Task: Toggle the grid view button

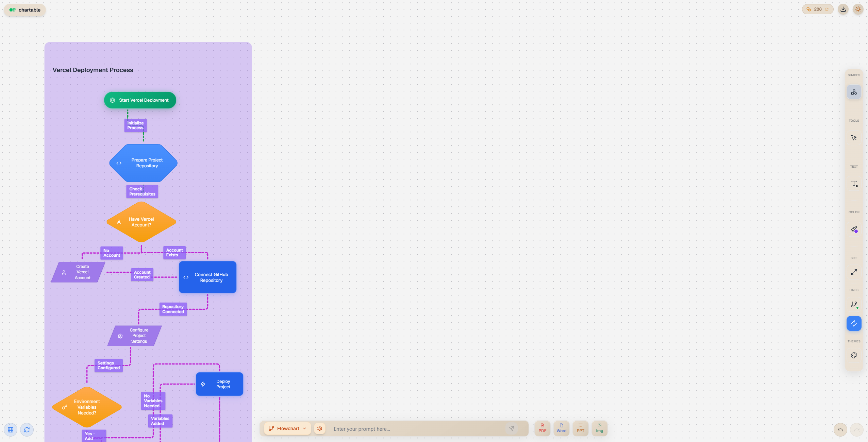Action: point(11,430)
